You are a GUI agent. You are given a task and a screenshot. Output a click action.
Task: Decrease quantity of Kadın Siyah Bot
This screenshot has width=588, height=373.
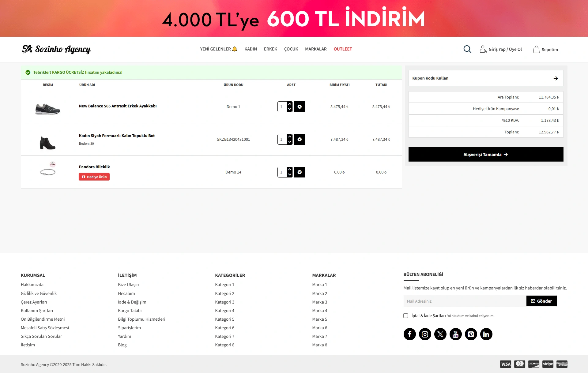[x=290, y=142]
